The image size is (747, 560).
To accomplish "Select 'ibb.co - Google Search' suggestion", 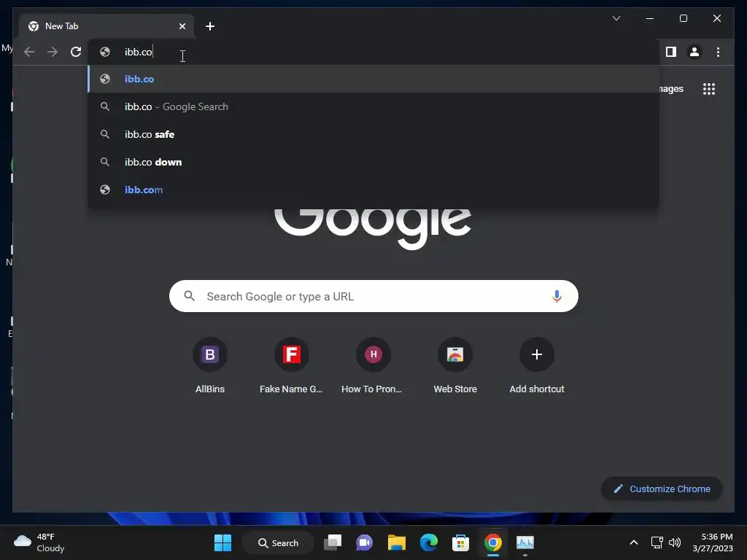I will click(x=373, y=106).
